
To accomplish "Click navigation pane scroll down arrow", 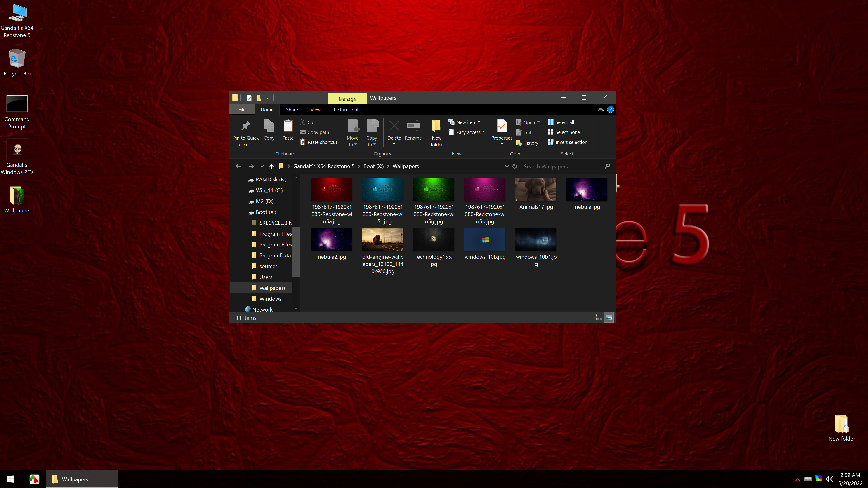I will point(296,308).
